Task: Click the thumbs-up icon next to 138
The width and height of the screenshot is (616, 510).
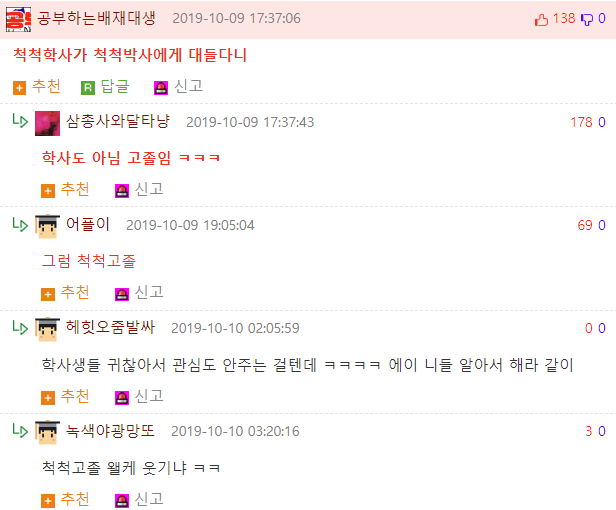Action: [x=541, y=19]
